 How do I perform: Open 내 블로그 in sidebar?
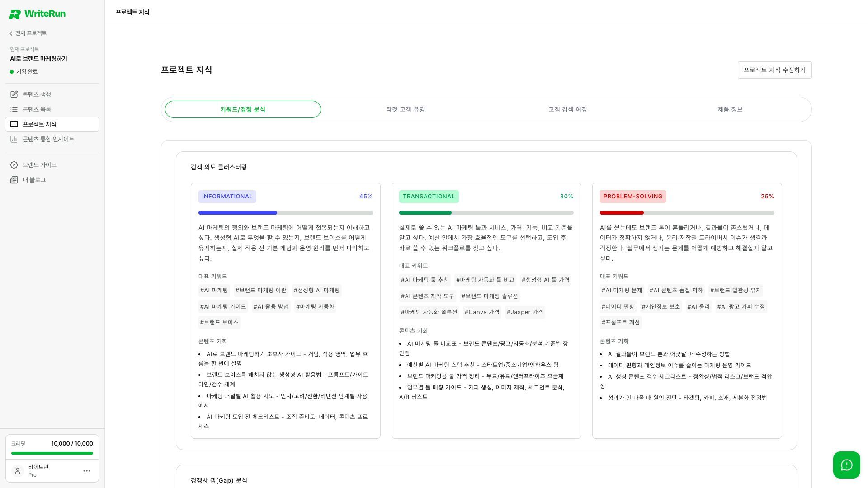pyautogui.click(x=52, y=180)
